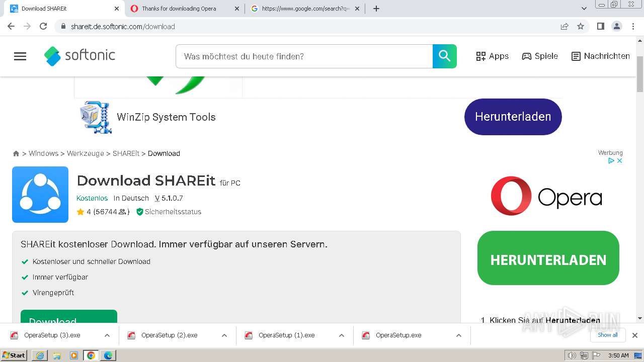The image size is (644, 362).
Task: Click the address bar URL
Action: pyautogui.click(x=123, y=27)
